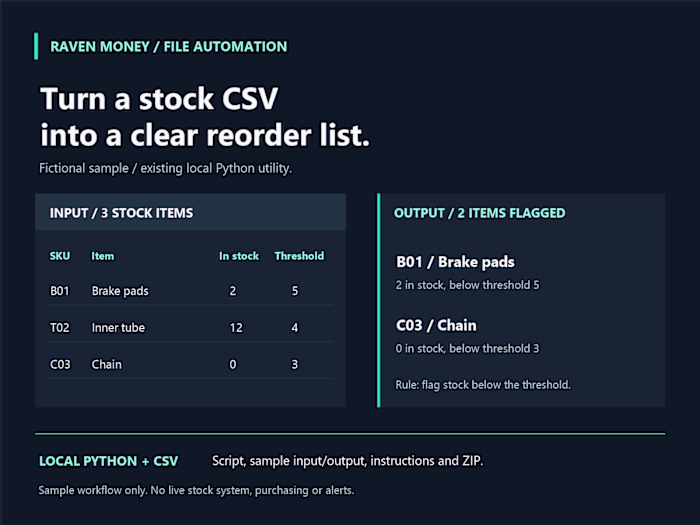
Task: Click the threshold value '3' for Chain
Action: [x=295, y=364]
